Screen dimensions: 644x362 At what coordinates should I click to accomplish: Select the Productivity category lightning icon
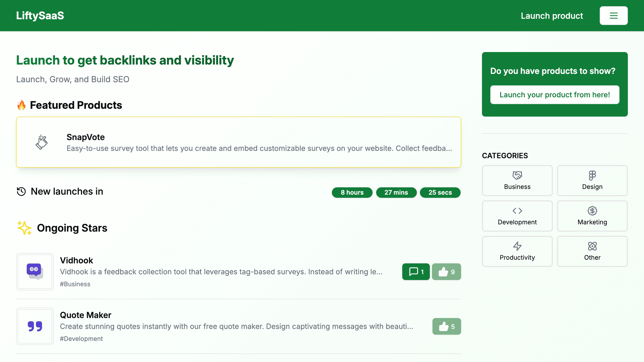tap(517, 246)
